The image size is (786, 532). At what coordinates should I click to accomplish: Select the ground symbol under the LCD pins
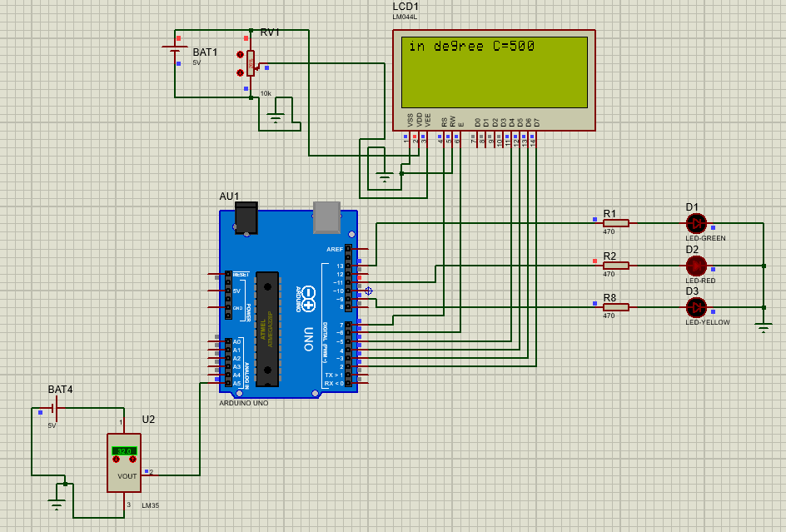(385, 177)
